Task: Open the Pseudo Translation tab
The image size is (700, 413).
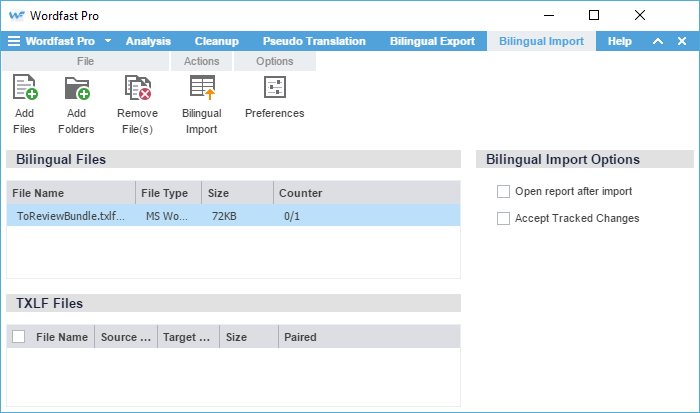Action: coord(313,41)
